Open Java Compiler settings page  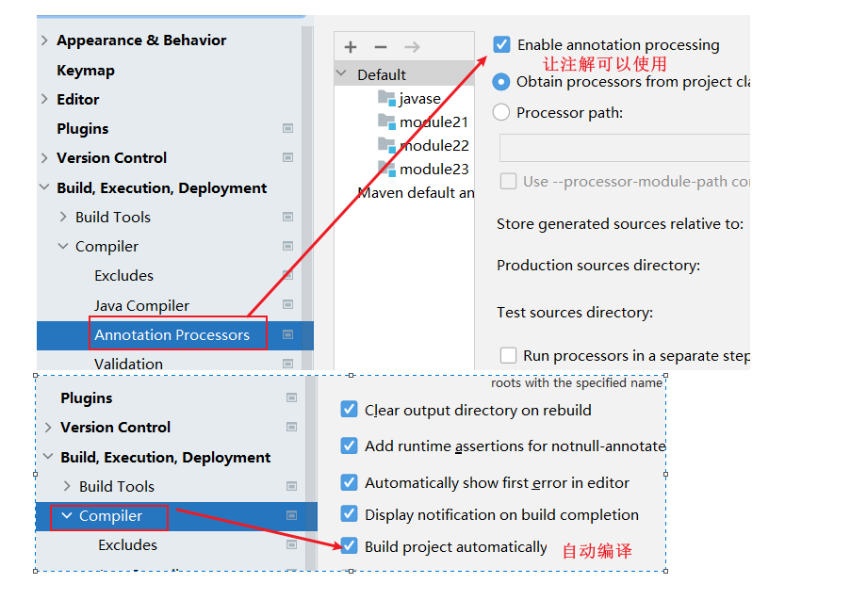coord(141,305)
